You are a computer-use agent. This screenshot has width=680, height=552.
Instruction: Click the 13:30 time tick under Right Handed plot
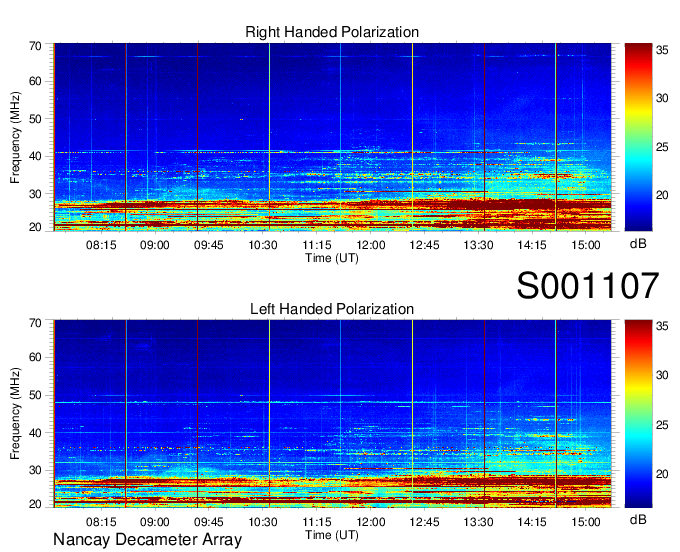coord(478,245)
